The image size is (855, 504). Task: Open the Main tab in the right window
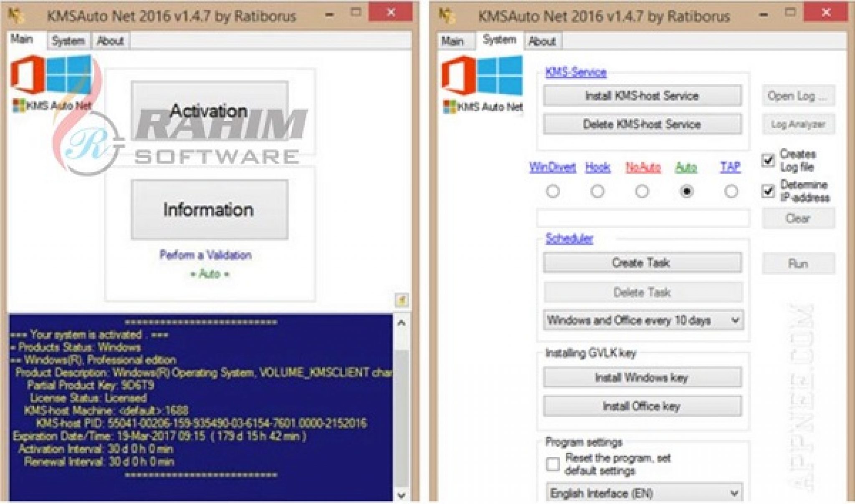[453, 41]
